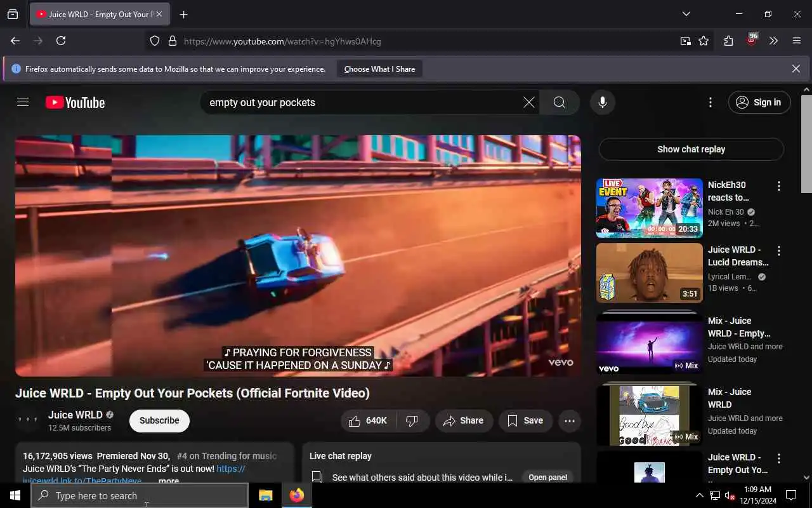Click the Firefox back arrow
Viewport: 812px width, 508px height.
click(15, 41)
